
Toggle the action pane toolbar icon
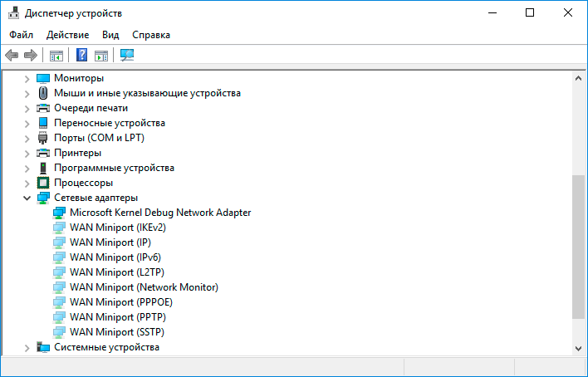pos(101,56)
